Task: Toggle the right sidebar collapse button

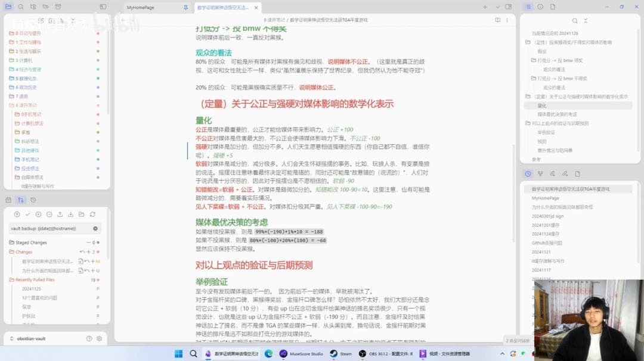Action: point(508,7)
